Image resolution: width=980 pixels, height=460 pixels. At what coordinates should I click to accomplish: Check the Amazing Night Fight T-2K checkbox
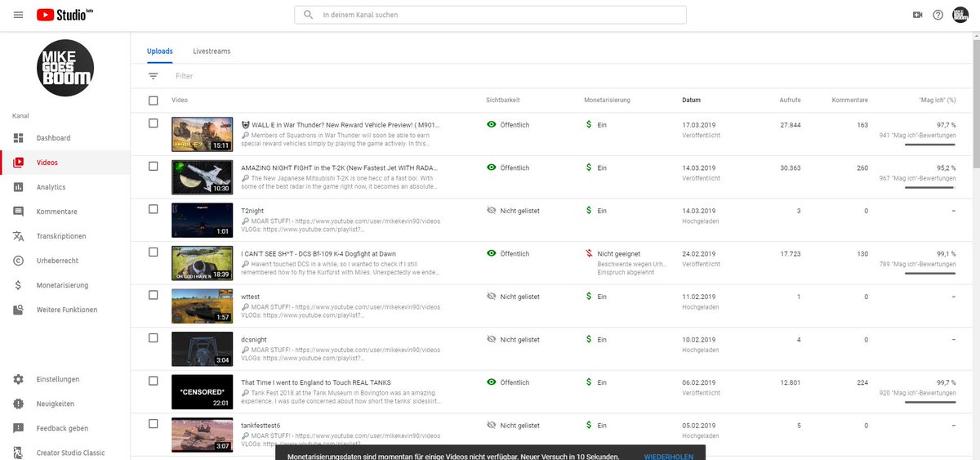tap(153, 166)
